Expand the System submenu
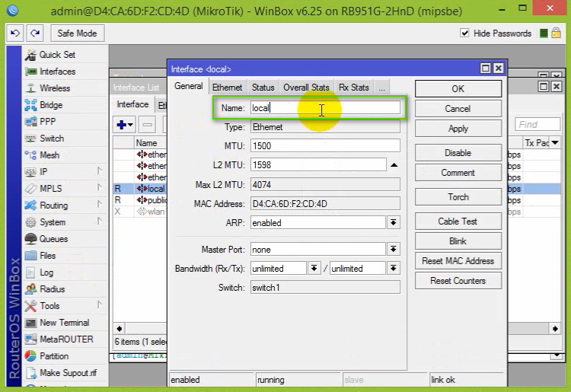 (x=100, y=221)
